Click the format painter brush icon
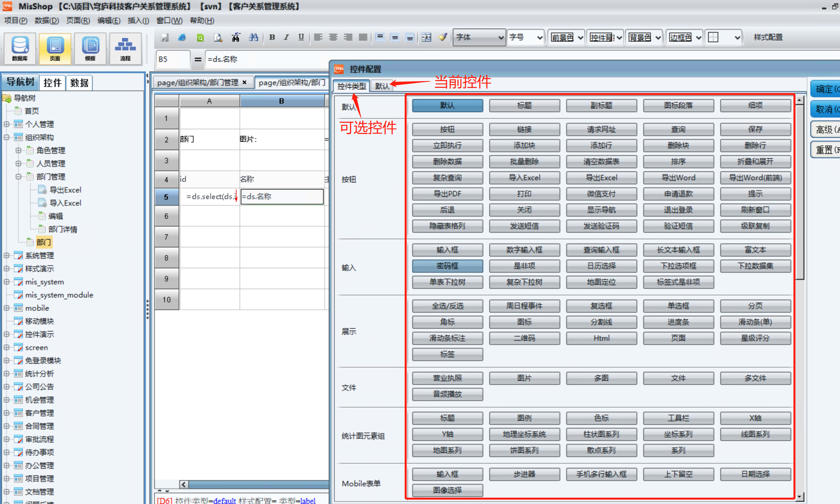 click(x=442, y=37)
